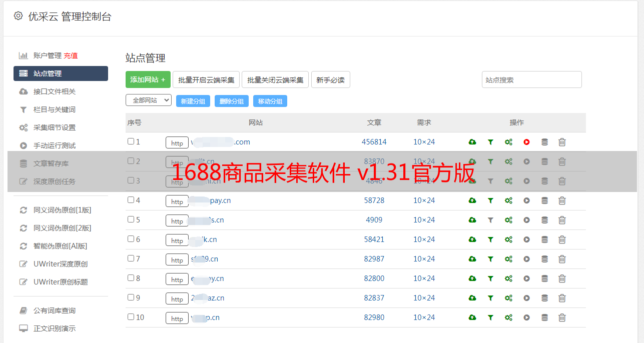Open 采集细节设置 in the sidebar
Image resolution: width=644 pixels, height=343 pixels.
(x=55, y=127)
